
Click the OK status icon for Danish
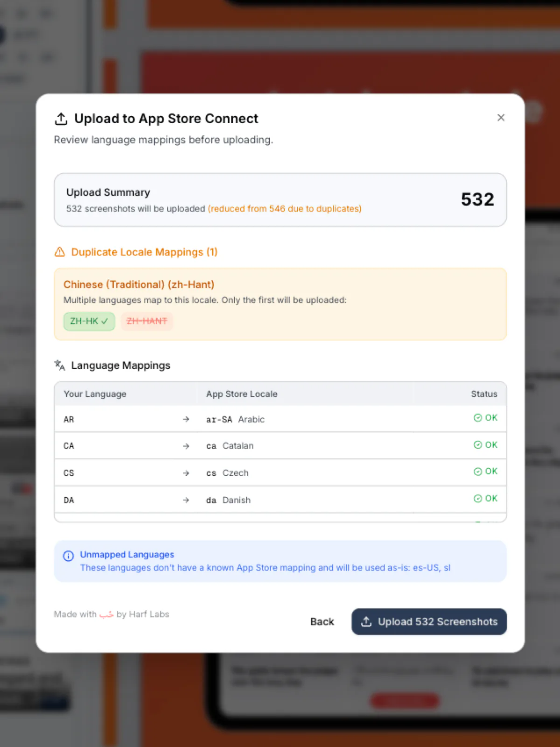[x=478, y=499]
